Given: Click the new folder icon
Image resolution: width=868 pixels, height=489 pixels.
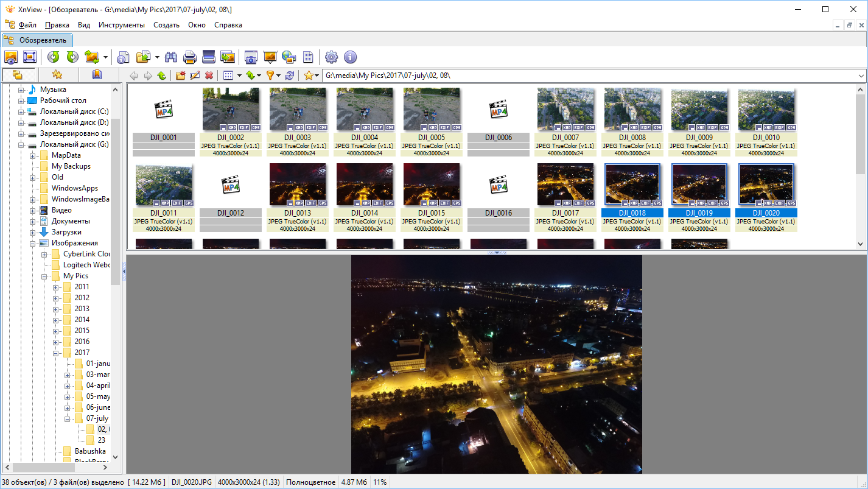Looking at the screenshot, I should [180, 76].
